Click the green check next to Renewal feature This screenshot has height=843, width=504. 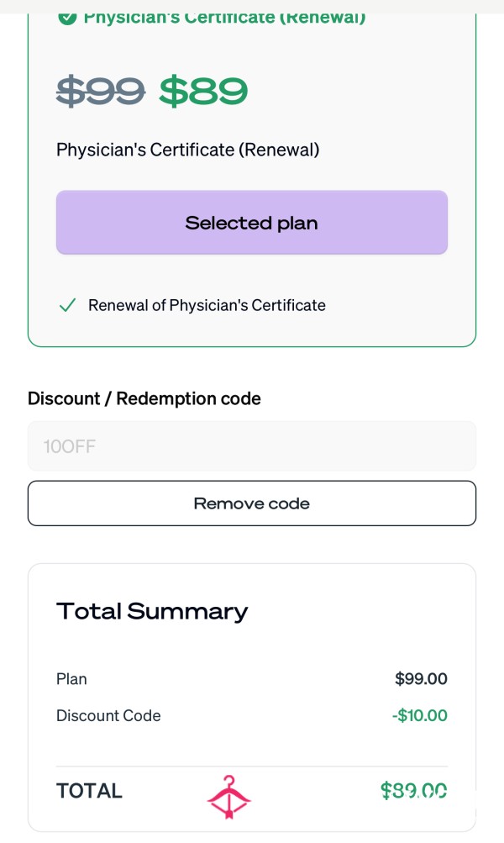click(67, 305)
